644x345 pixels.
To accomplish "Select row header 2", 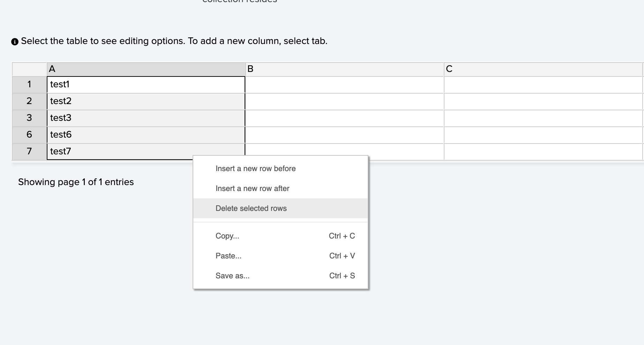I will pyautogui.click(x=29, y=101).
